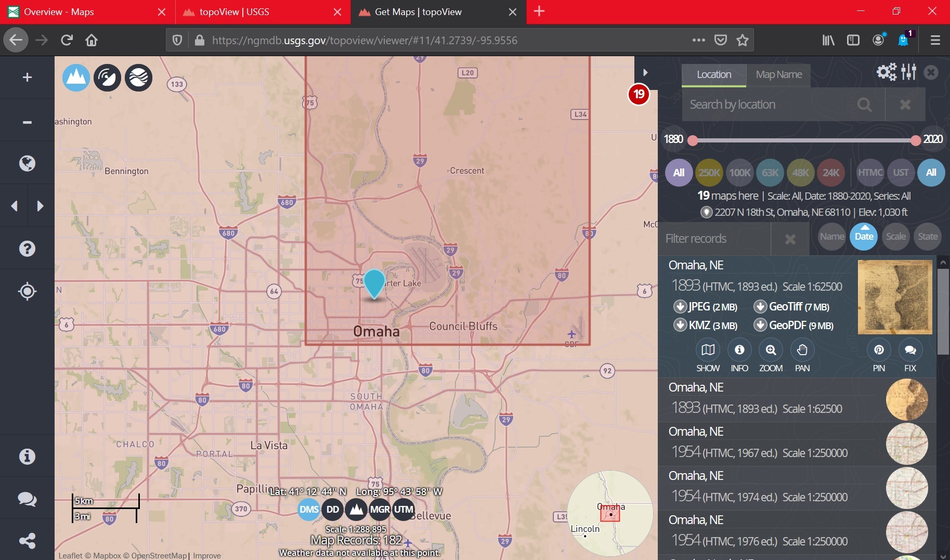This screenshot has width=950, height=560.
Task: Download JPEG (2 MB) of Omaha 1893
Action: pyautogui.click(x=706, y=307)
